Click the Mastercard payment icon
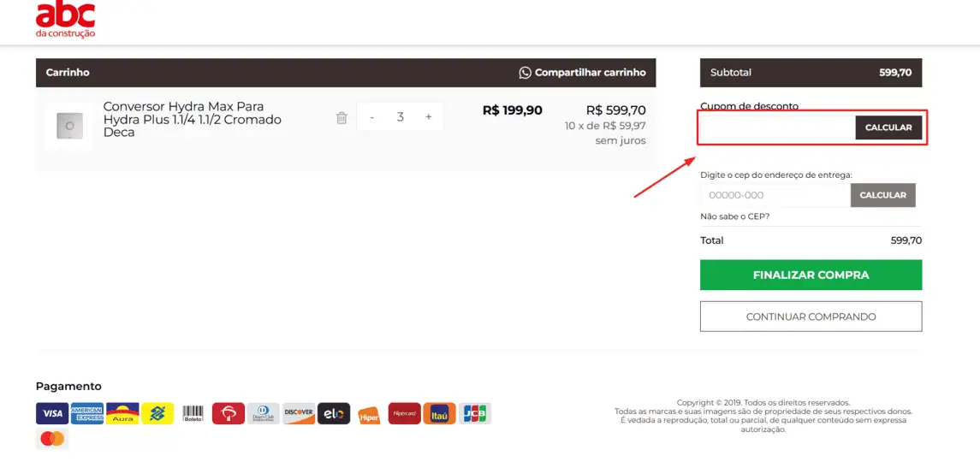The height and width of the screenshot is (462, 980). click(52, 439)
